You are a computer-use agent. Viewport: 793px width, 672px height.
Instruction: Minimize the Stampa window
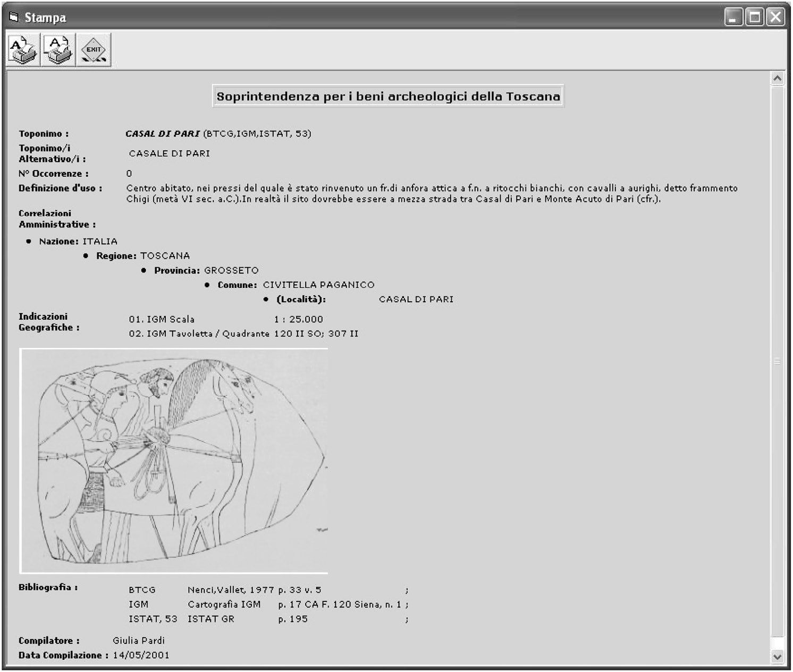pos(733,17)
